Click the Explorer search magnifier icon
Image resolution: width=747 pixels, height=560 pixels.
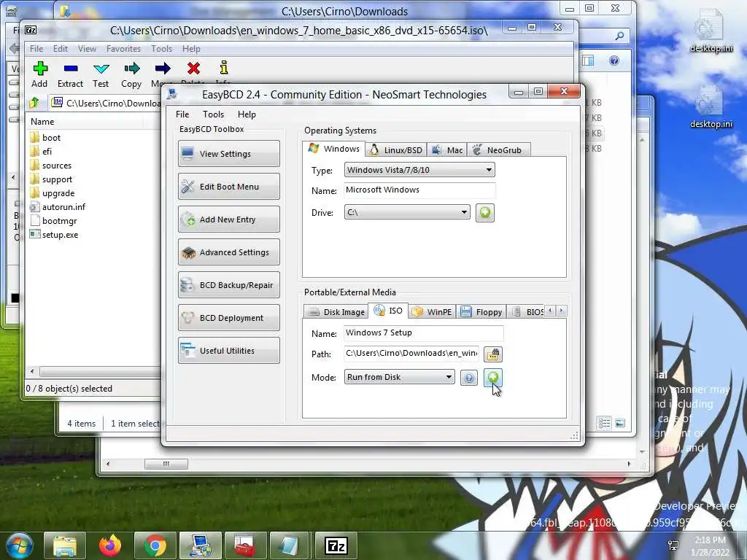click(x=619, y=36)
